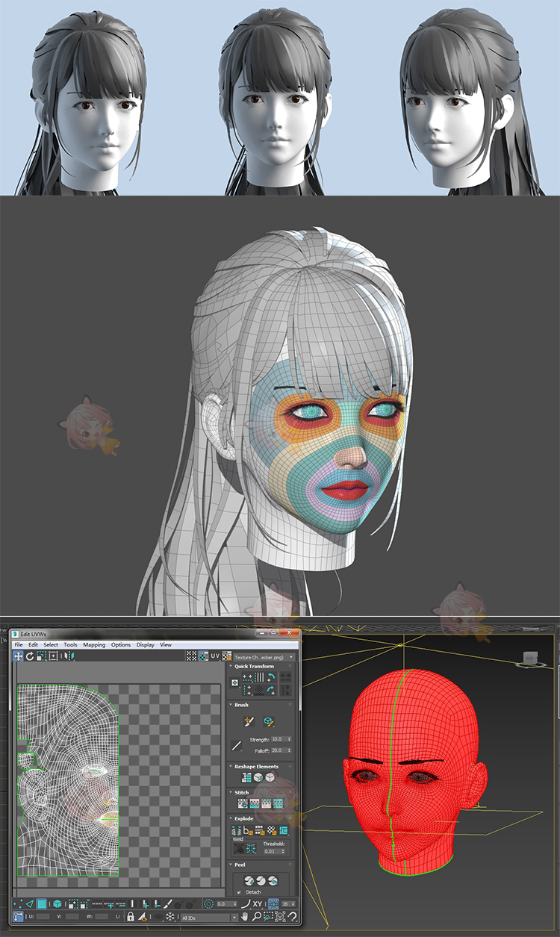Viewport: 560px width, 937px height.
Task: Toggle Polygon sub-object selection mode
Action: [41, 903]
